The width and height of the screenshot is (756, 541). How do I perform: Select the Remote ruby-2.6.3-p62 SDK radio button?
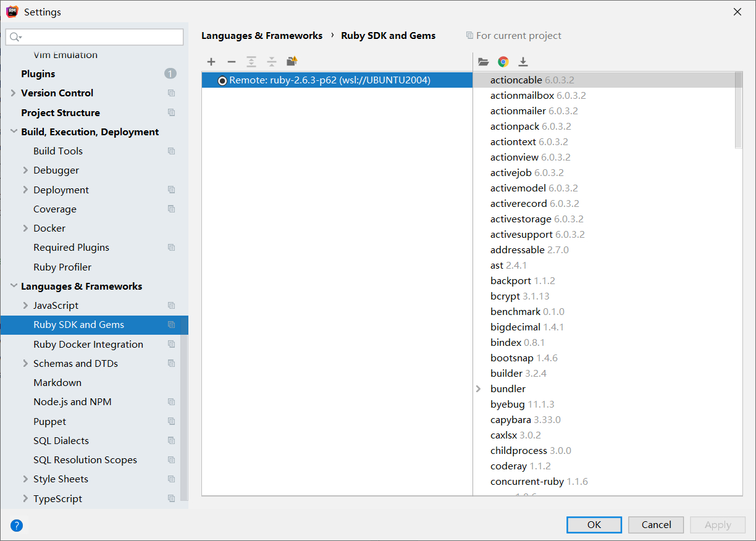click(x=222, y=80)
